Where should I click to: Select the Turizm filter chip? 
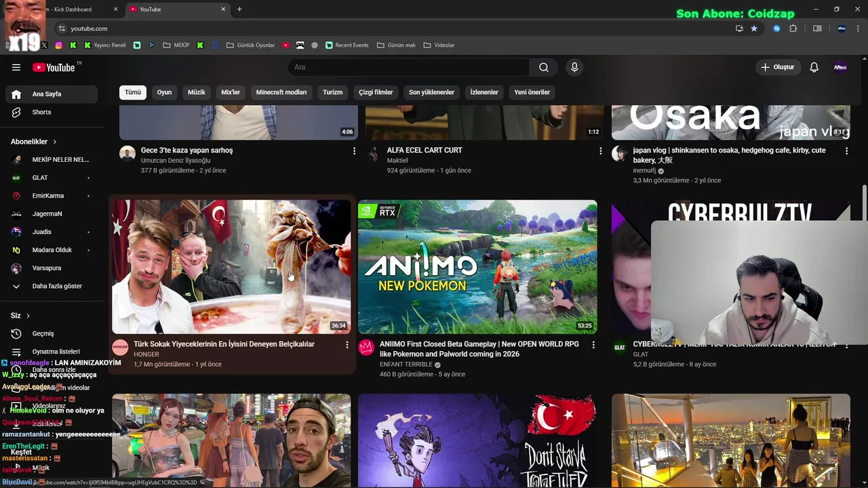(x=333, y=92)
